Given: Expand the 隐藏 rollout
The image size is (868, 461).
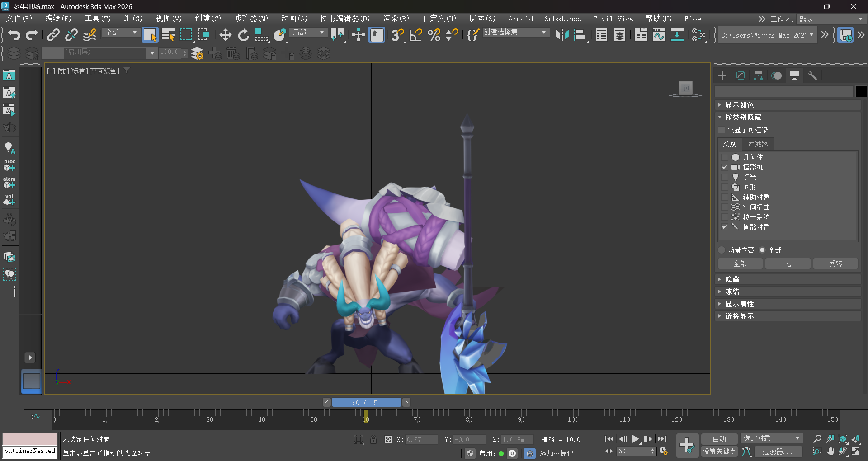Looking at the screenshot, I should 788,279.
